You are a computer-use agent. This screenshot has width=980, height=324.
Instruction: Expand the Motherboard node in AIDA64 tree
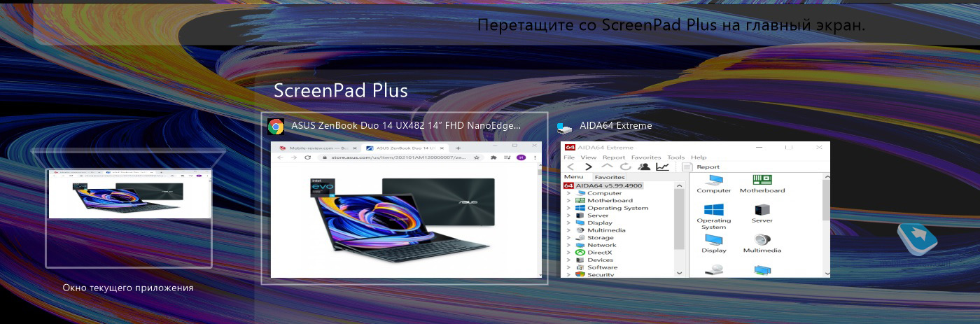[569, 201]
